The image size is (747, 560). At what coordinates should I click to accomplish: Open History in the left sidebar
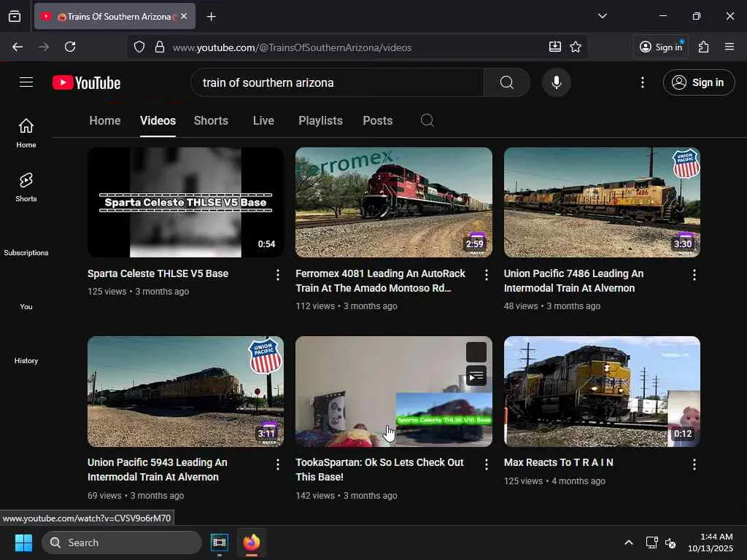(x=26, y=360)
